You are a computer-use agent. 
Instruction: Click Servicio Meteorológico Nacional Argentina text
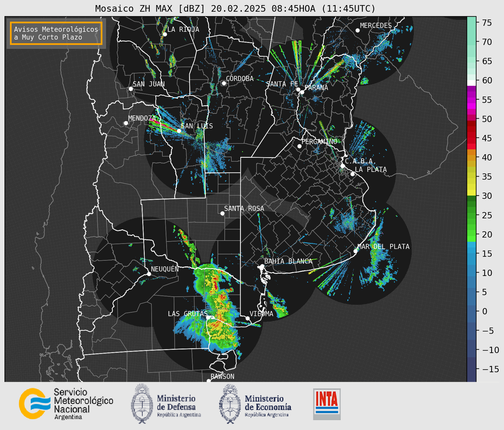(84, 404)
